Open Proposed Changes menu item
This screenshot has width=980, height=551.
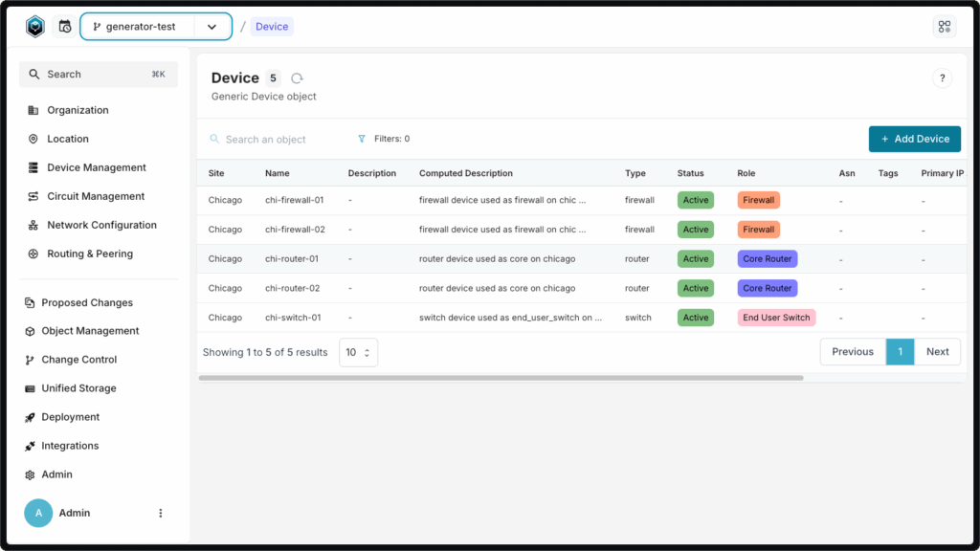point(87,302)
